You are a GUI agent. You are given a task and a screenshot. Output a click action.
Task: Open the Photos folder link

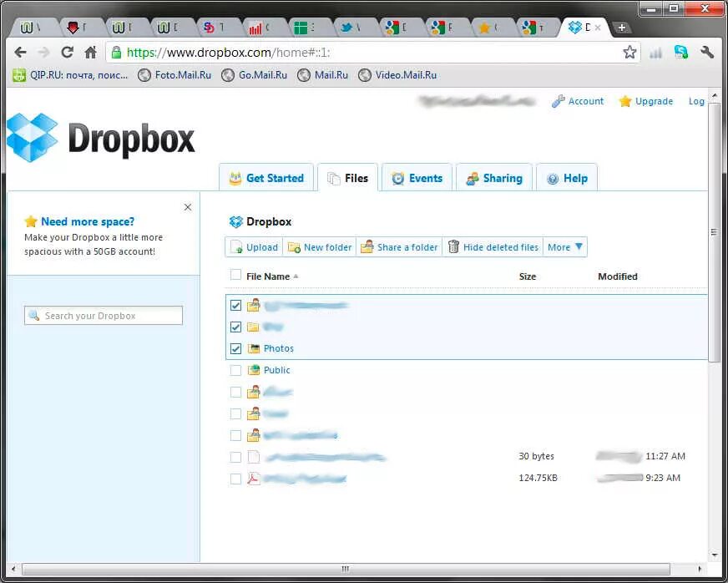coord(279,348)
